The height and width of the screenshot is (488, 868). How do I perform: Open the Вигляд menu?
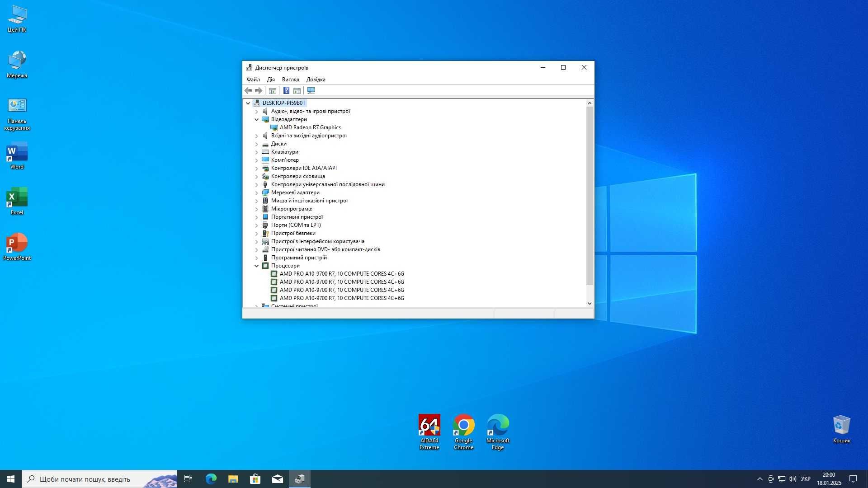coord(291,80)
